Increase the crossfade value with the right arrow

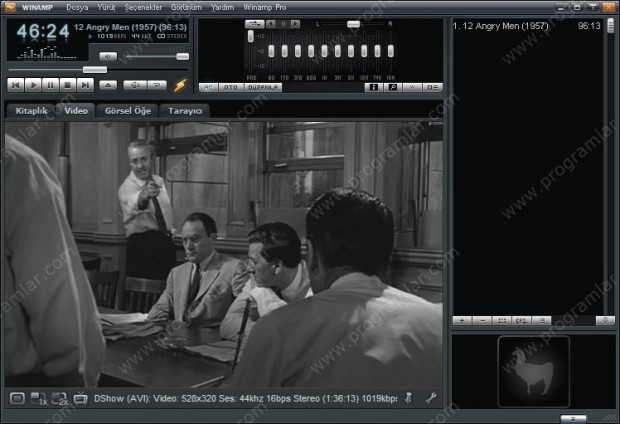[295, 24]
